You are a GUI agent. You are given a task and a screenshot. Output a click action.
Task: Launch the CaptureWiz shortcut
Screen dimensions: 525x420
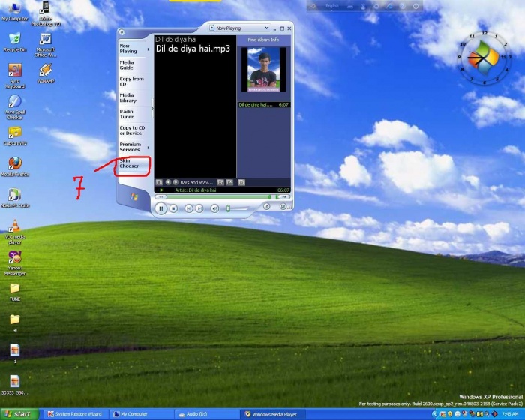15,136
